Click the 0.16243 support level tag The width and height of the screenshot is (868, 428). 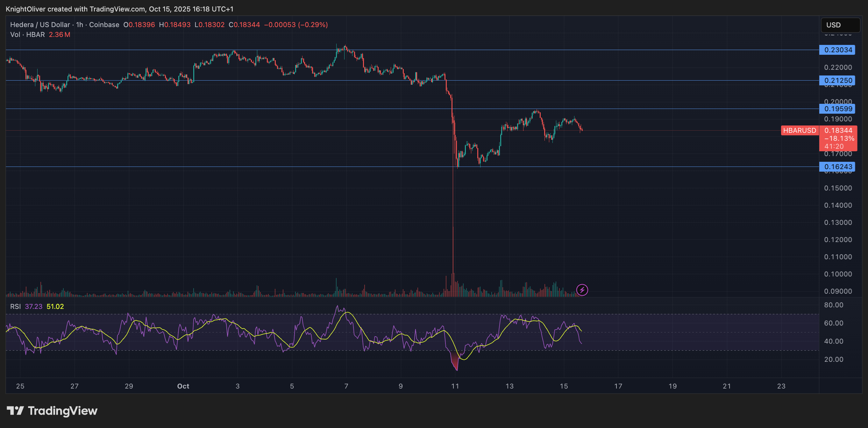pos(838,167)
